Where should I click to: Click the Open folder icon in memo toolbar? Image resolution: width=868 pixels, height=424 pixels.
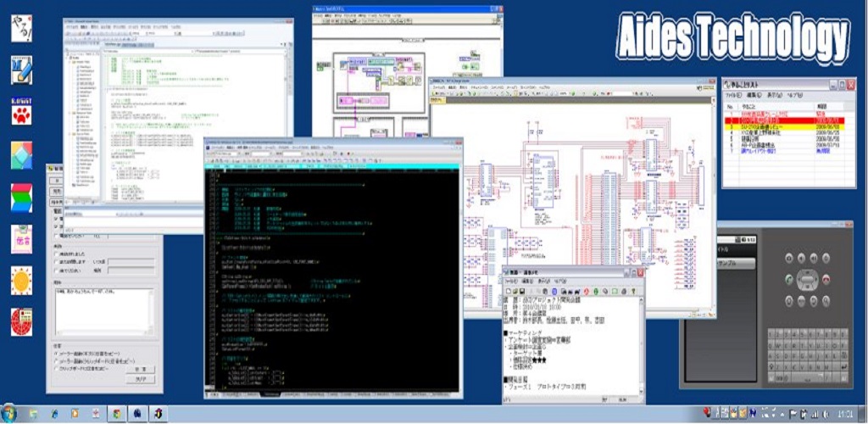(x=515, y=291)
